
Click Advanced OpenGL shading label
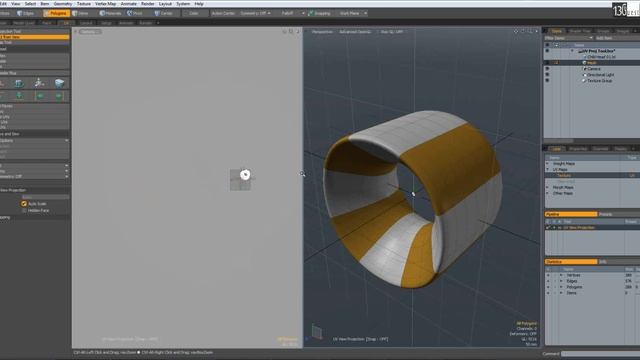coord(355,31)
